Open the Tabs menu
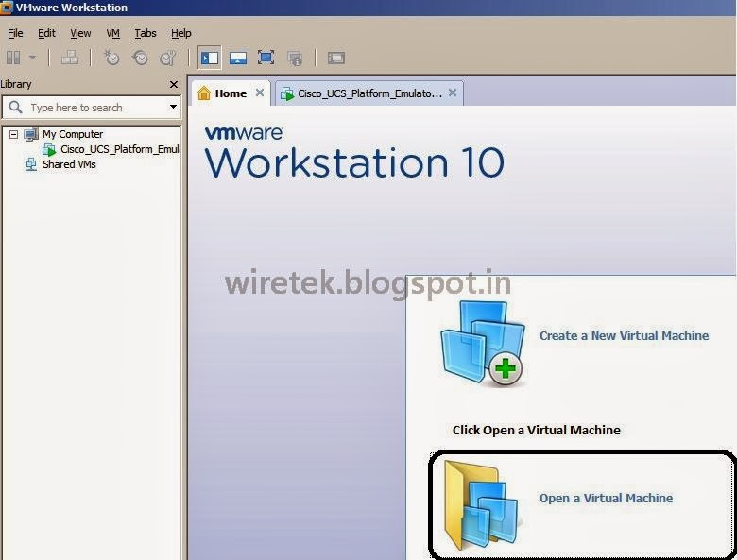Screen dimensions: 737x560 [x=146, y=33]
